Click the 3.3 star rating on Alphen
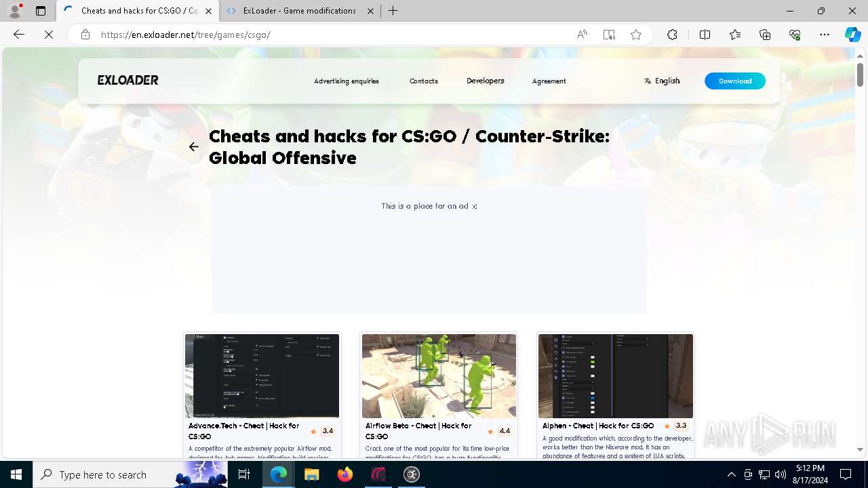This screenshot has width=868, height=488. [x=675, y=426]
